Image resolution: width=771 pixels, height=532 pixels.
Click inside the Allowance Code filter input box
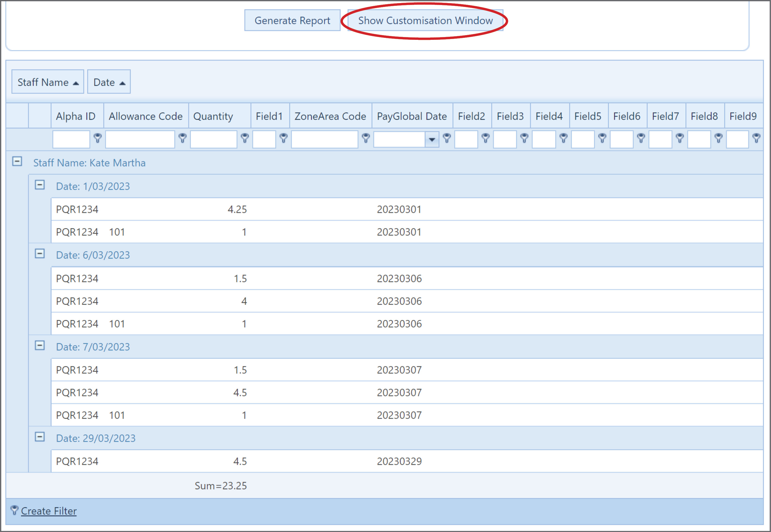pos(140,139)
